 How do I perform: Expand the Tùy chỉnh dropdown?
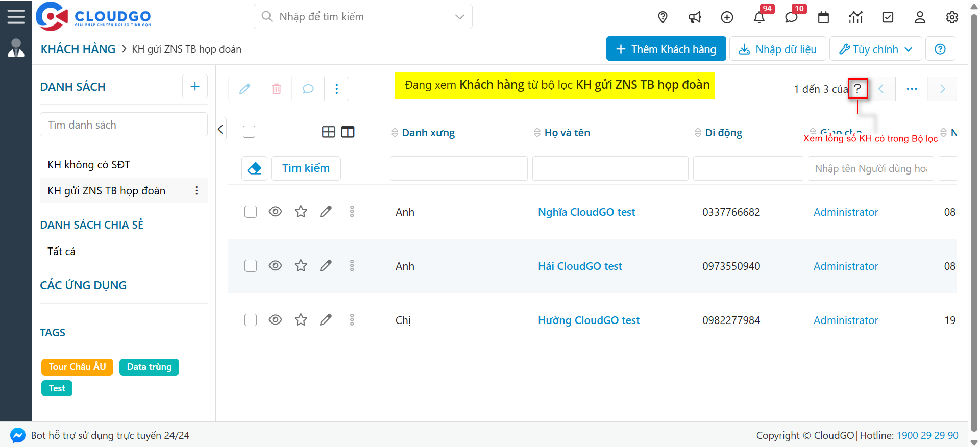pyautogui.click(x=875, y=49)
